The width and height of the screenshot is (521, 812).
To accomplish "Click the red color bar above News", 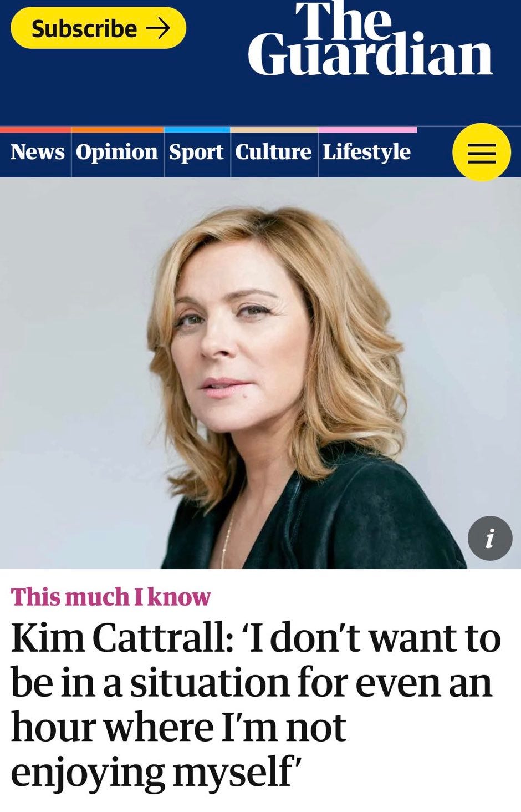I will [x=35, y=130].
